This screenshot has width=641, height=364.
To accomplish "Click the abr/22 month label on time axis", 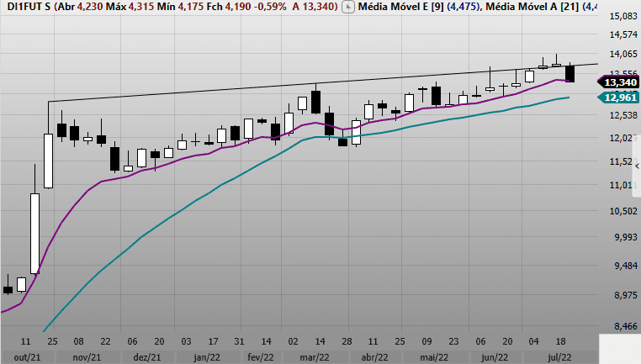I will coord(374,357).
